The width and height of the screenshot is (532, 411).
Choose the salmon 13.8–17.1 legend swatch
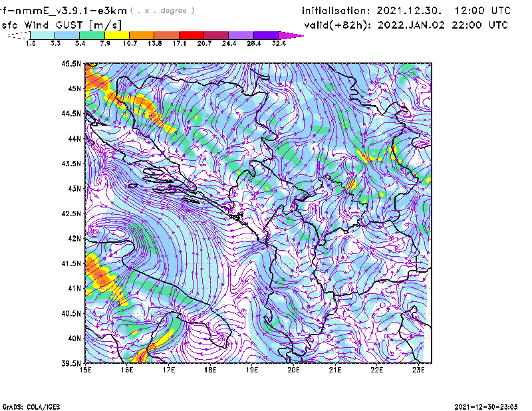coord(167,35)
